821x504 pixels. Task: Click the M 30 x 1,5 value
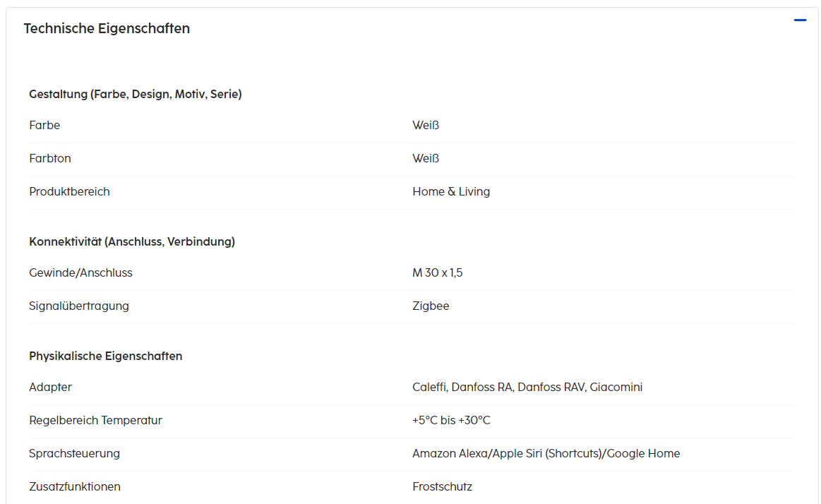click(438, 272)
